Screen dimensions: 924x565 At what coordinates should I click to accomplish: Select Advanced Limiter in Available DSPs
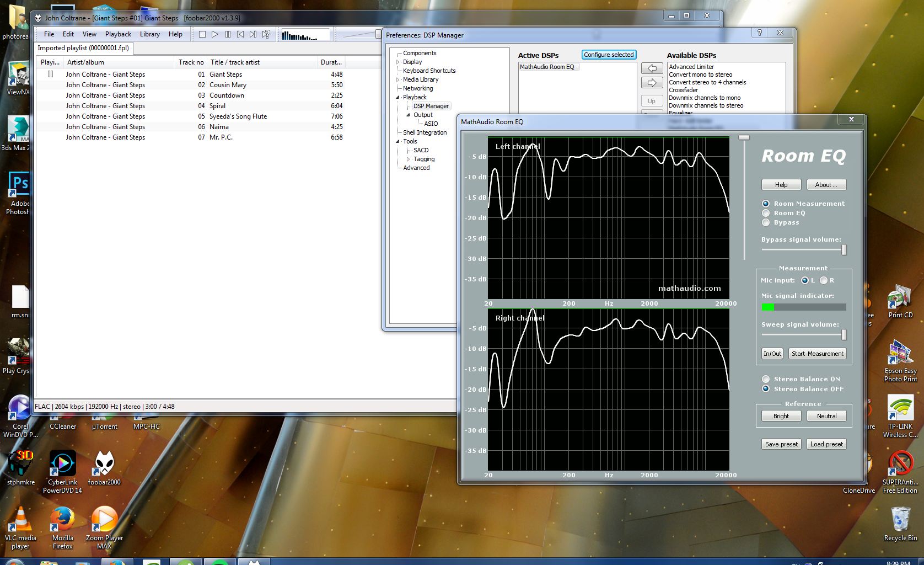click(x=691, y=67)
